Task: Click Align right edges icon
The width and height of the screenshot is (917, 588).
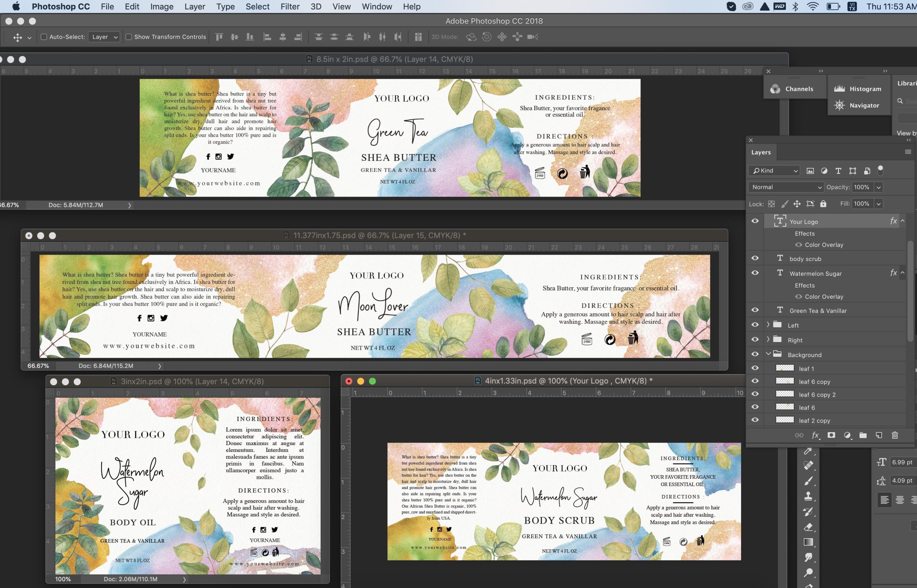Action: pos(298,37)
